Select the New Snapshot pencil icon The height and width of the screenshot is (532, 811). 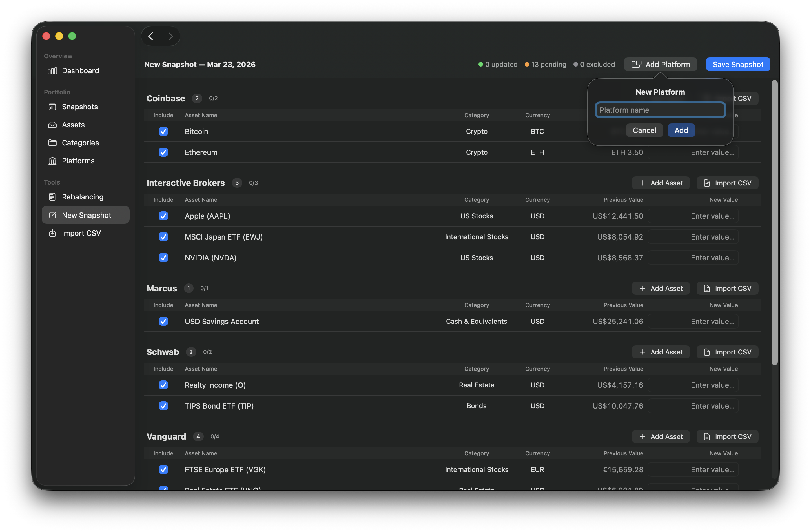(x=52, y=215)
